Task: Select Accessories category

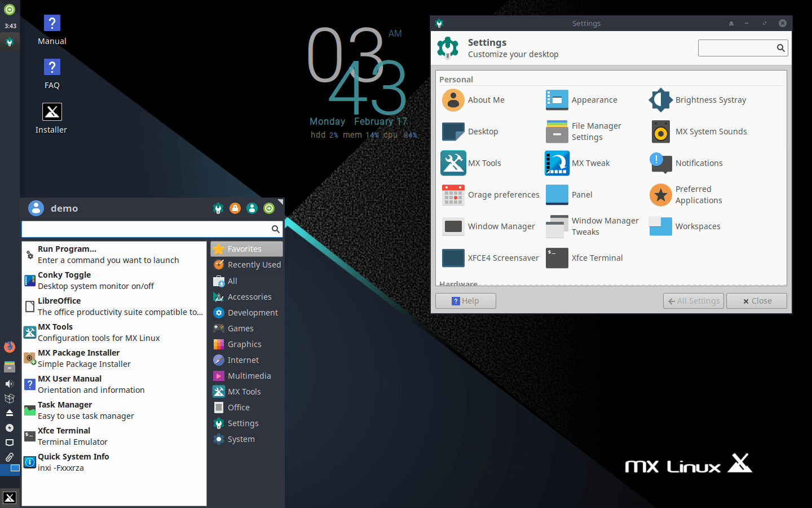Action: pyautogui.click(x=246, y=296)
